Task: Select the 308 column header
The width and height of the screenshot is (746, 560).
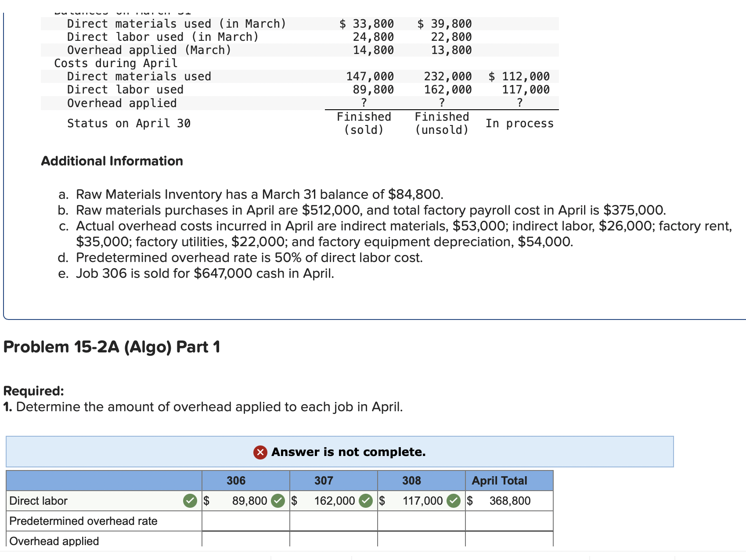Action: click(411, 481)
